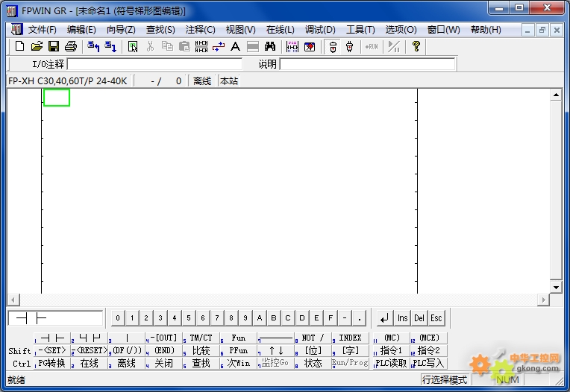Click the New file icon
This screenshot has width=570, height=392.
pos(19,46)
